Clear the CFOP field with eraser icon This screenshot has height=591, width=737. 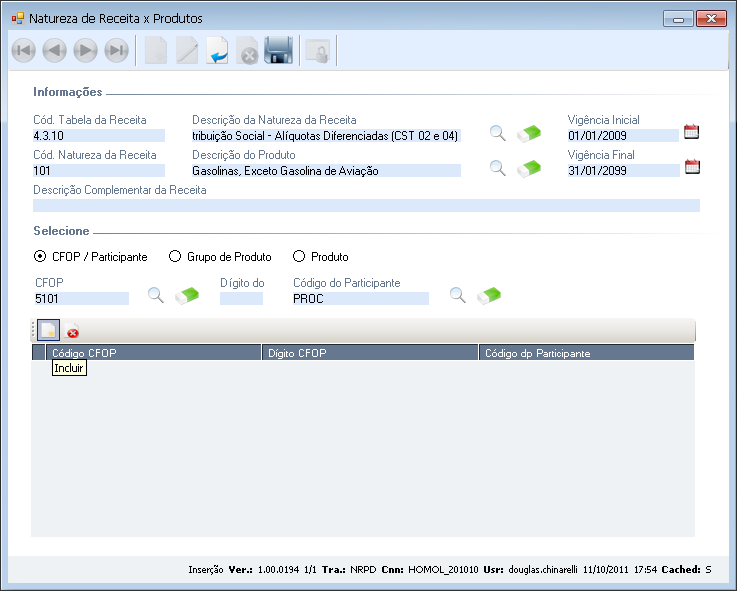(187, 295)
